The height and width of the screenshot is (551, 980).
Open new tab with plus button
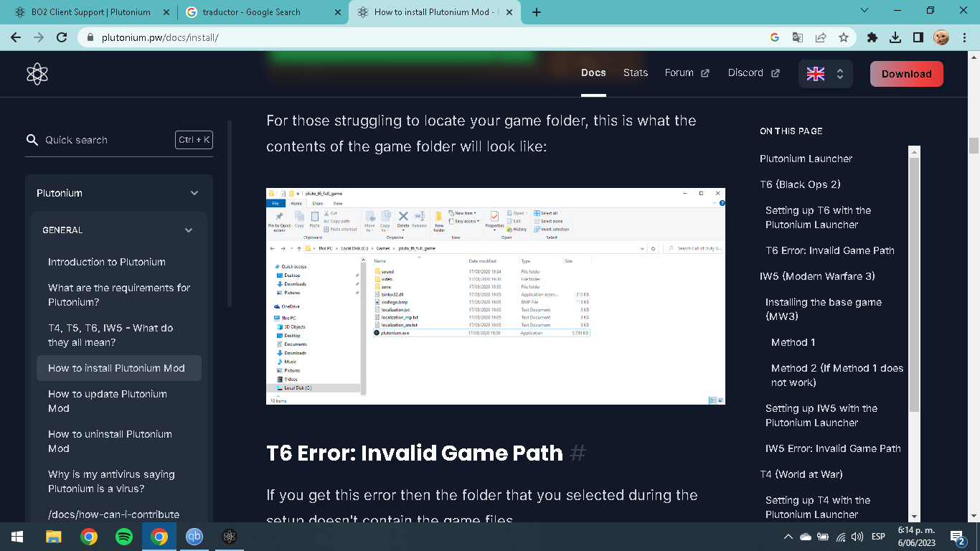(x=537, y=12)
